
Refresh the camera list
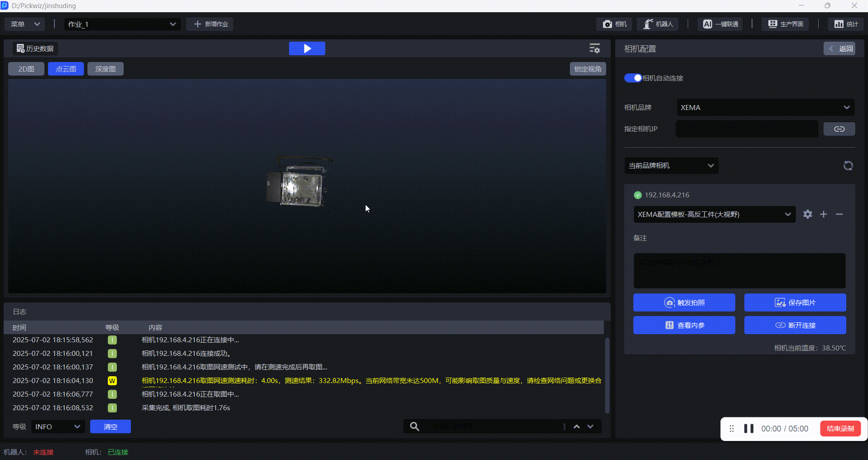848,166
